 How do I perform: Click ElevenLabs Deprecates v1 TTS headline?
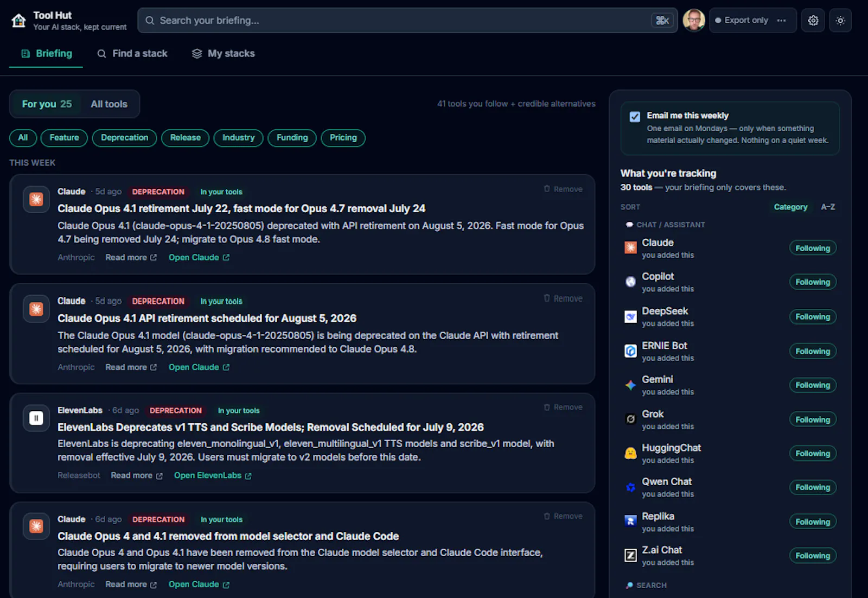tap(271, 428)
